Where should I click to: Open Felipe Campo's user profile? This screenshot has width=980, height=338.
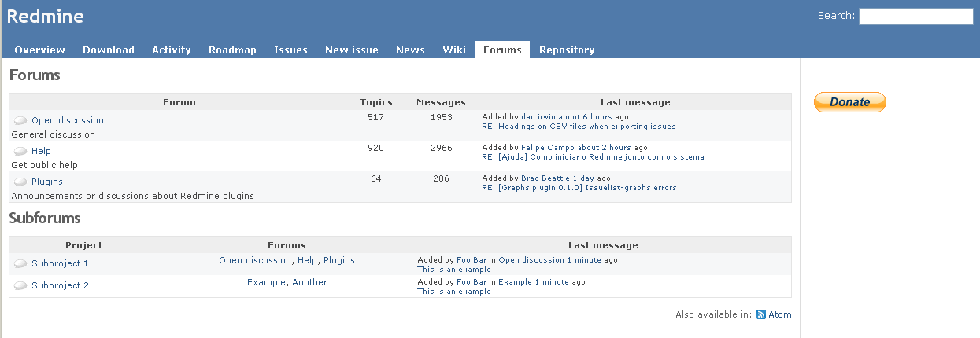548,148
